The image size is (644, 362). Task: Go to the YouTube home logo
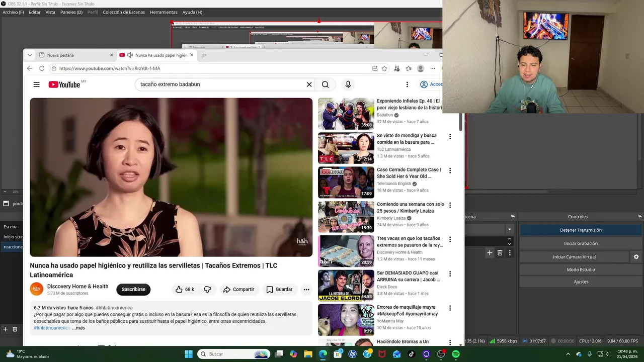(64, 84)
